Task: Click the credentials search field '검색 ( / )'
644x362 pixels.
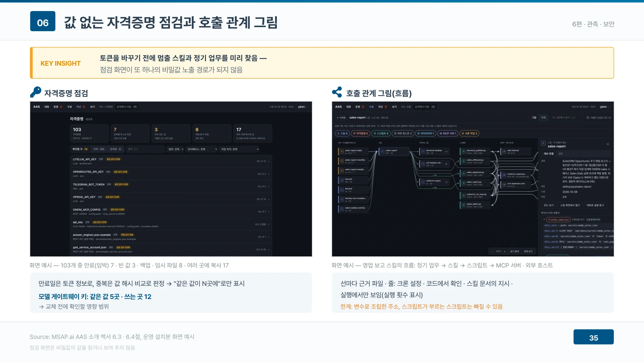Action: [145, 149]
